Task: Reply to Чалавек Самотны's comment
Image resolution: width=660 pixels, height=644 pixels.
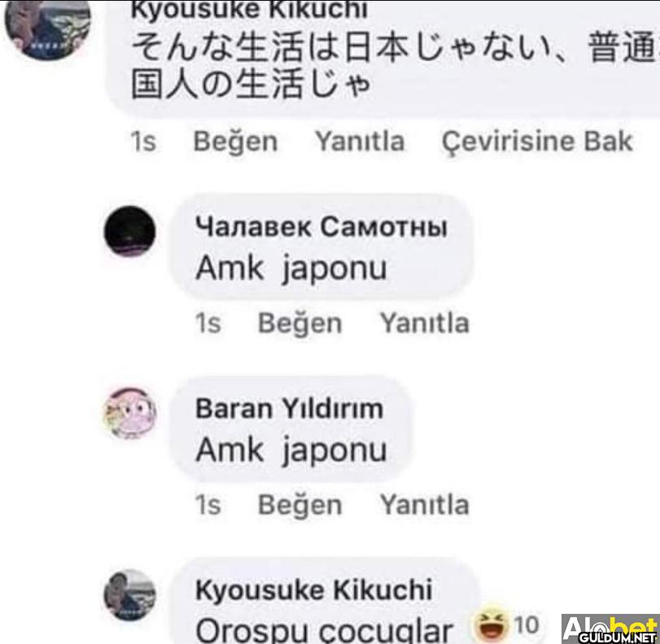Action: coord(424,323)
